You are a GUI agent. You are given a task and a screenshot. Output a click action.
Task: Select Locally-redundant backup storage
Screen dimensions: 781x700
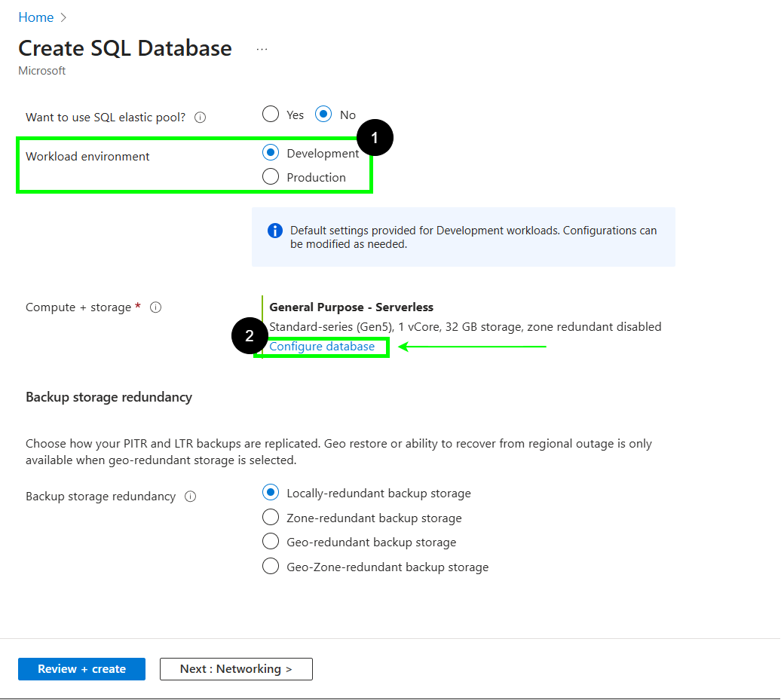click(271, 493)
